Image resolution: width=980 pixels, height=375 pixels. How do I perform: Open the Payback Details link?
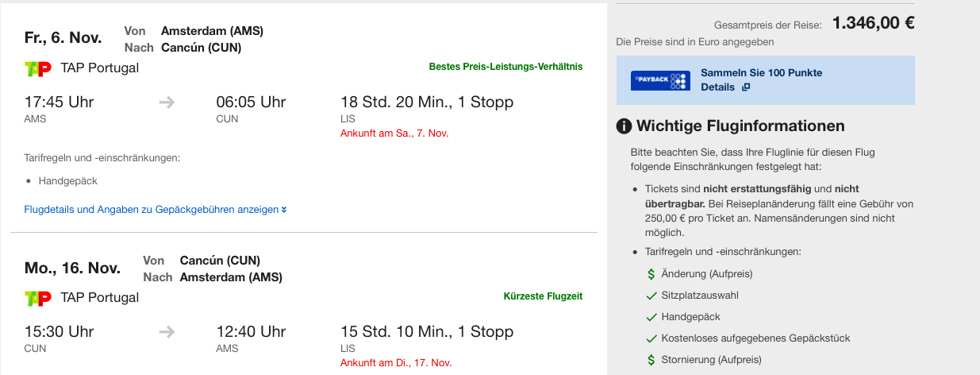click(717, 87)
